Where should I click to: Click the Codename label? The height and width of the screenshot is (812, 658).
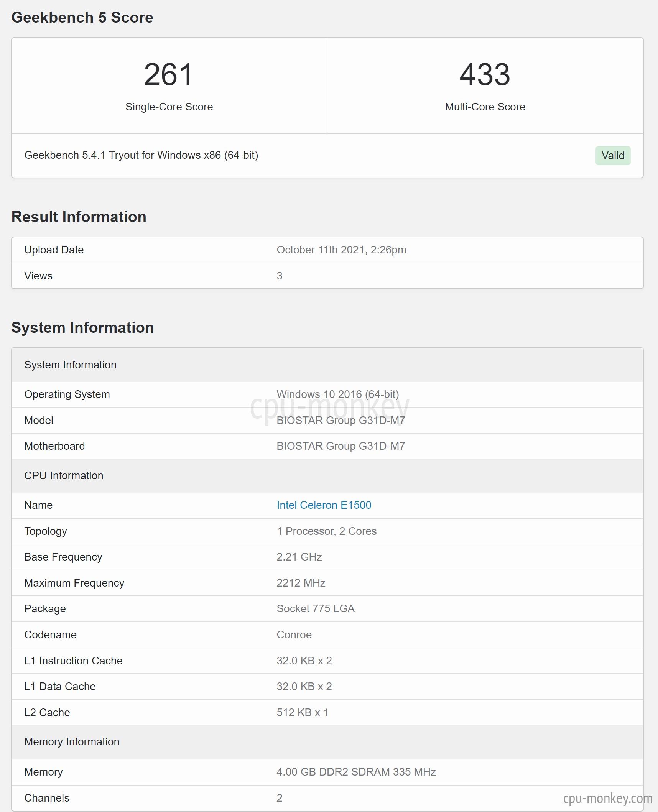point(50,634)
